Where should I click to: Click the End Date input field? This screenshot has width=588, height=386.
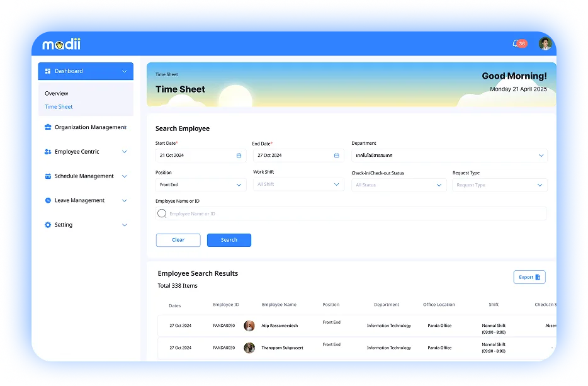click(298, 156)
